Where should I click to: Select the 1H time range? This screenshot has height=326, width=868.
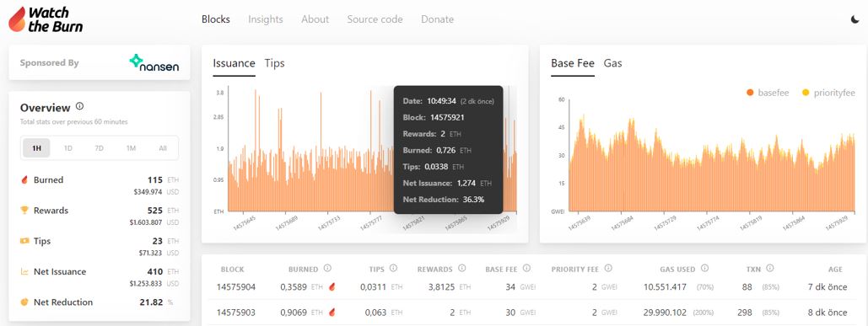36,148
